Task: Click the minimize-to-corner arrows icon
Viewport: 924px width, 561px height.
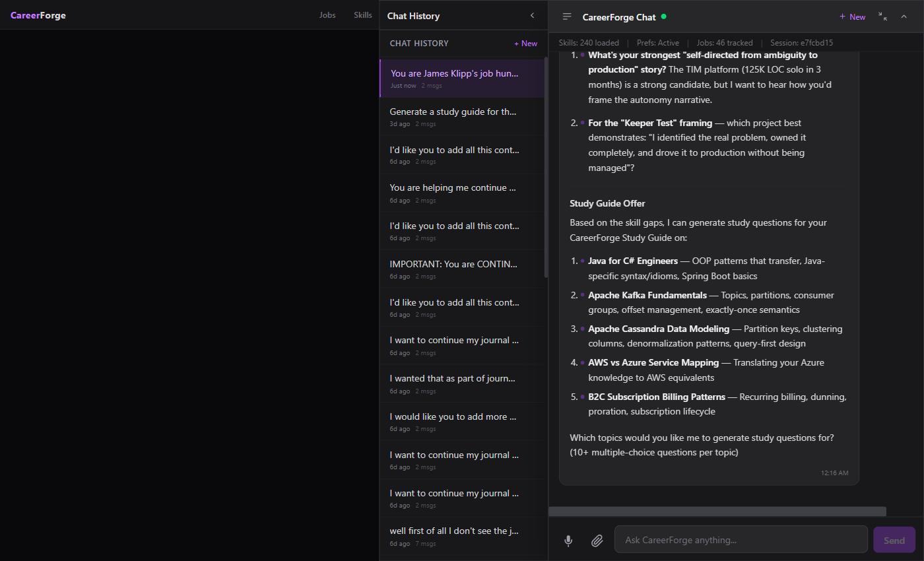Action: (883, 17)
